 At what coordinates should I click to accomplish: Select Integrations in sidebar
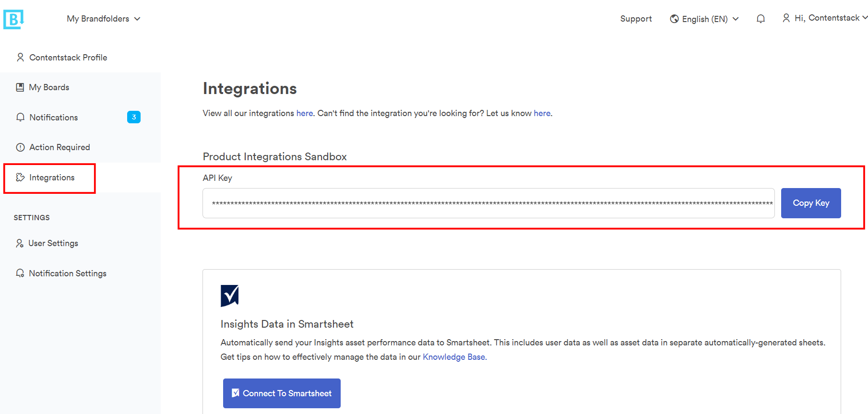click(x=52, y=177)
